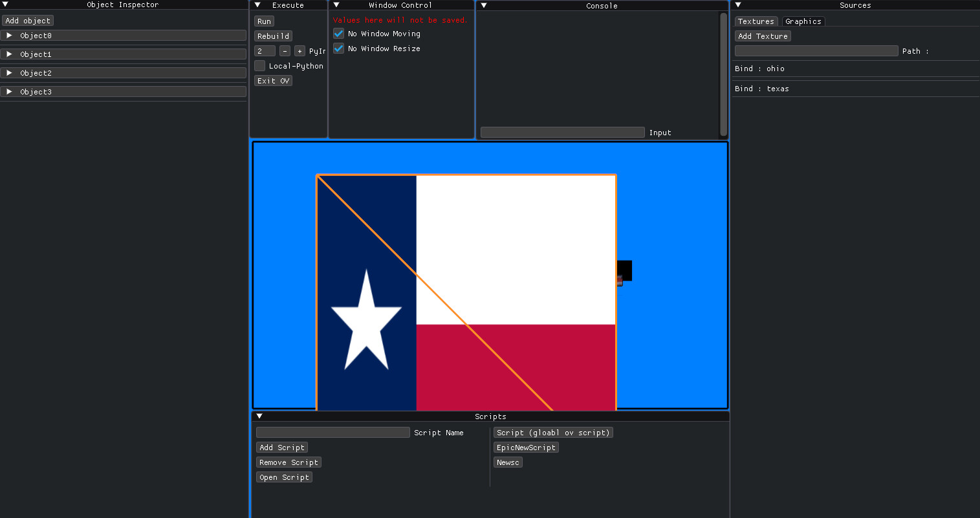Open the EpicNewScript script
The image size is (980, 518).
click(x=525, y=447)
